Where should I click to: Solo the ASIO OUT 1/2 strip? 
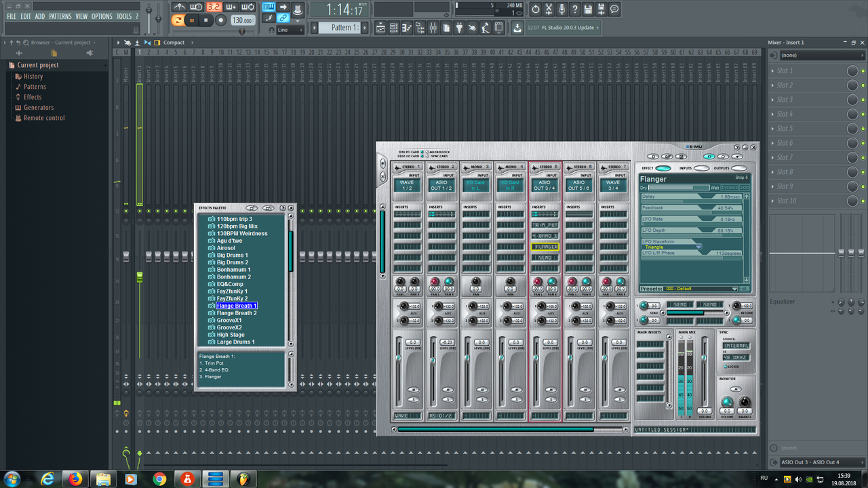coord(446,399)
